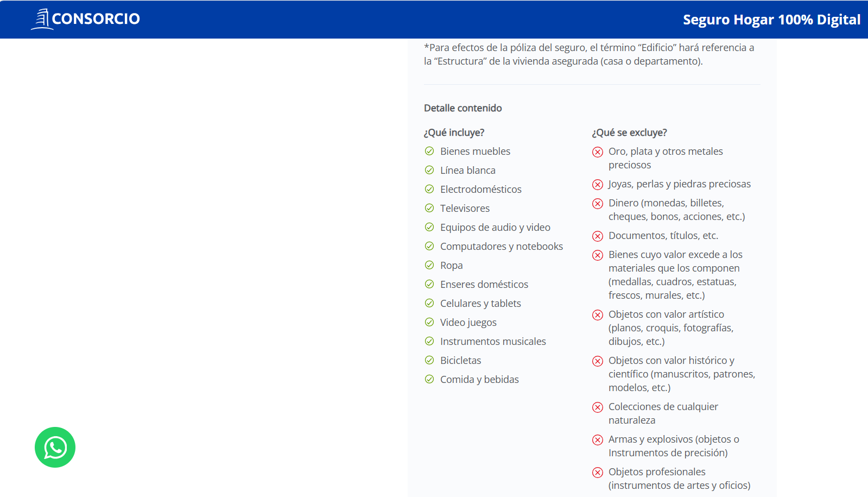Viewport: 868px width, 497px height.
Task: Click the Video juegos text
Action: (468, 322)
